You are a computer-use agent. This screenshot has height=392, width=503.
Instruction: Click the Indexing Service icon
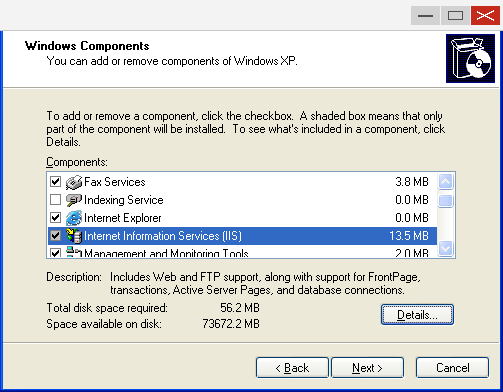coord(74,200)
